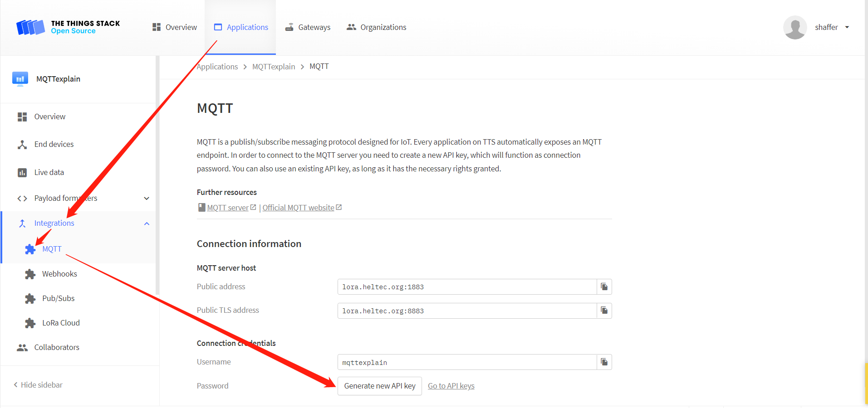868x408 pixels.
Task: Click the Public TLS address field
Action: pos(466,311)
